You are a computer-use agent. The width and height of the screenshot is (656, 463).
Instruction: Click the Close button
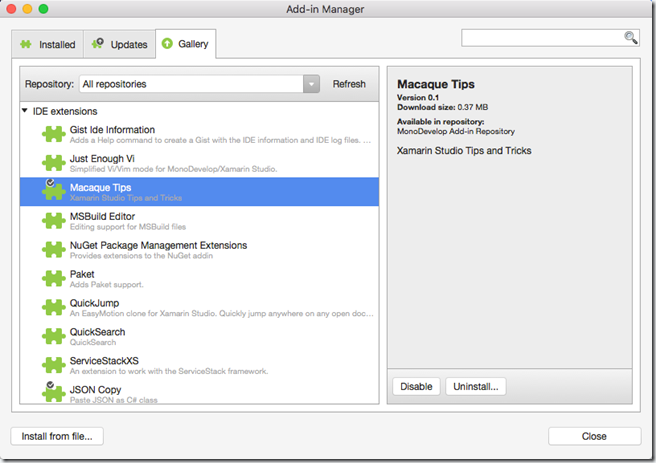(x=594, y=436)
